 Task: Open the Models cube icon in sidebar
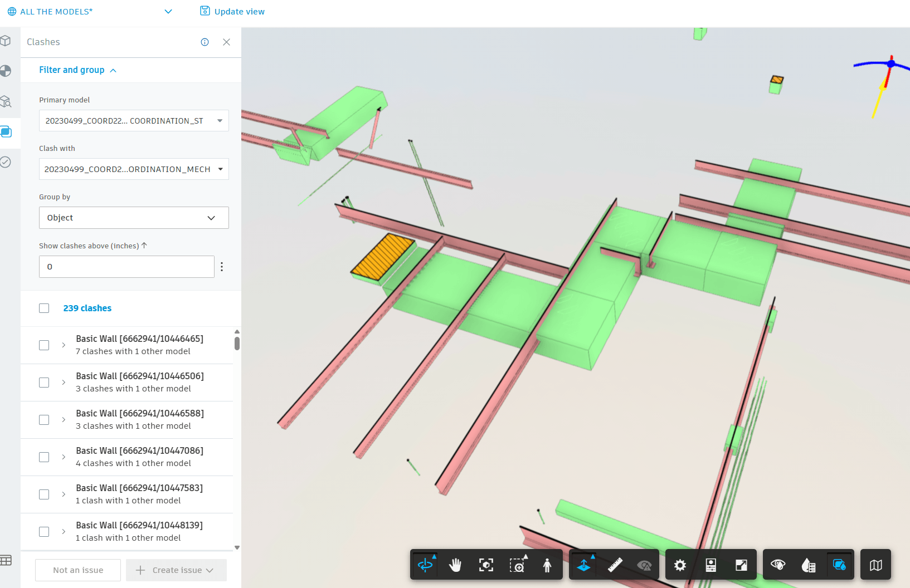[x=6, y=41]
